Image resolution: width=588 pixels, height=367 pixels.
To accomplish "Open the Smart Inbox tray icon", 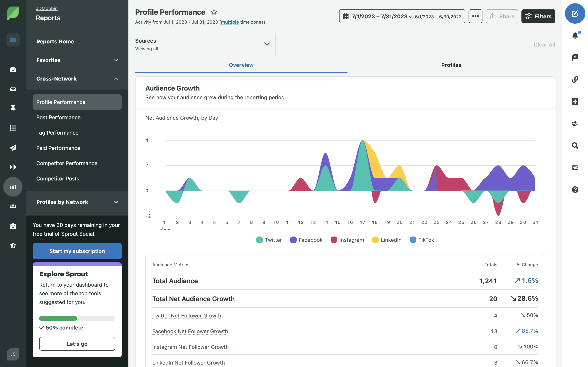I will point(13,89).
